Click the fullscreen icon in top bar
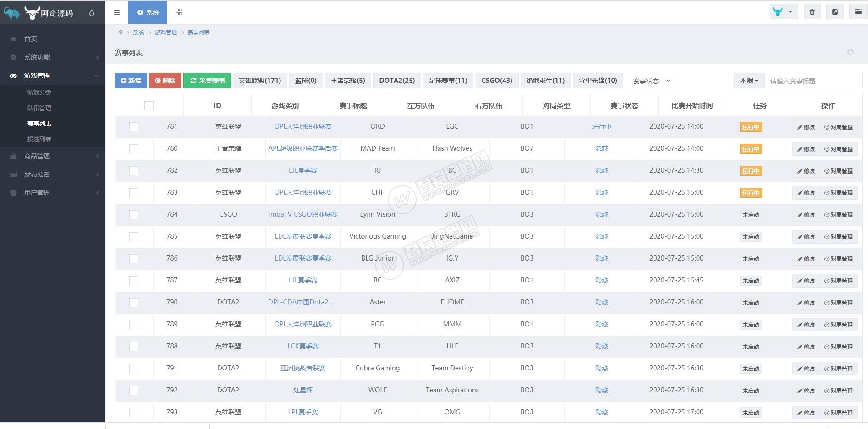This screenshot has width=868, height=429. point(835,12)
